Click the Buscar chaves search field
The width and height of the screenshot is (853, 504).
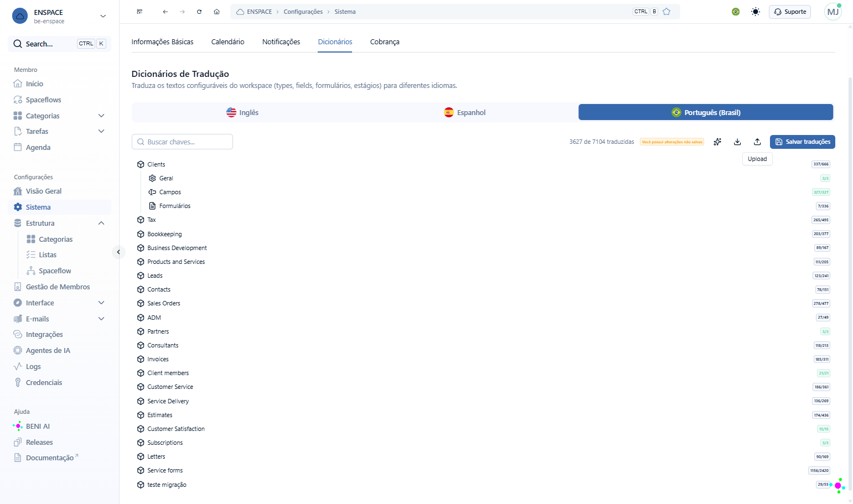tap(182, 142)
